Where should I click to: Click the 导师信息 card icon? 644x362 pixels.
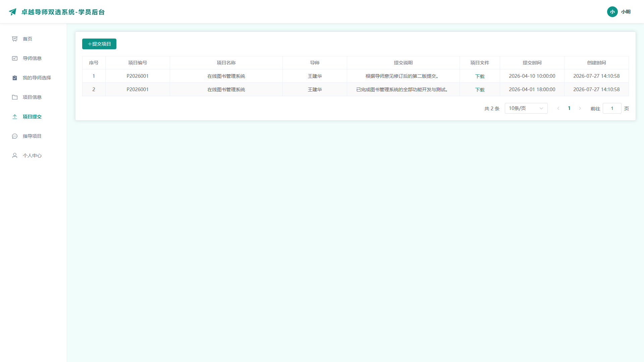(15, 58)
